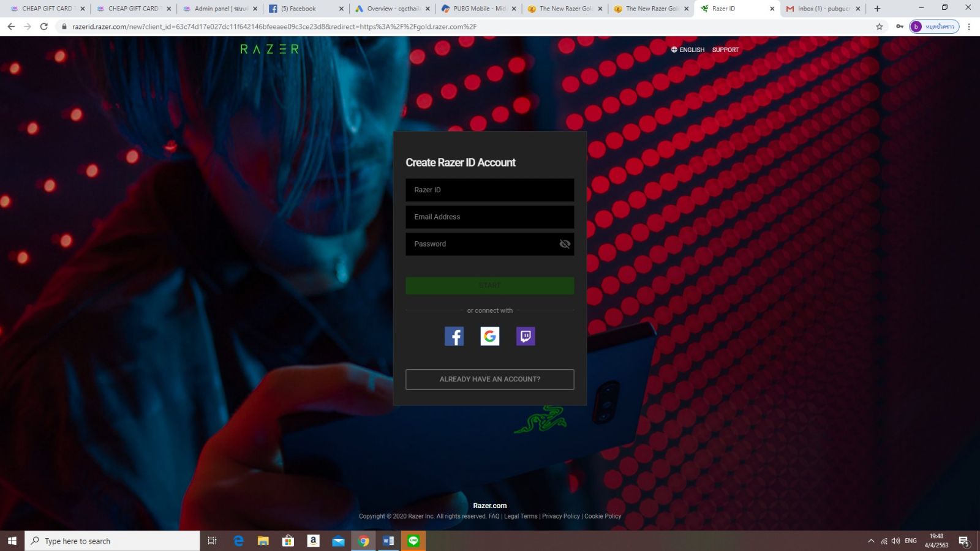Sign up with the Facebook icon
The image size is (980, 551).
click(454, 336)
